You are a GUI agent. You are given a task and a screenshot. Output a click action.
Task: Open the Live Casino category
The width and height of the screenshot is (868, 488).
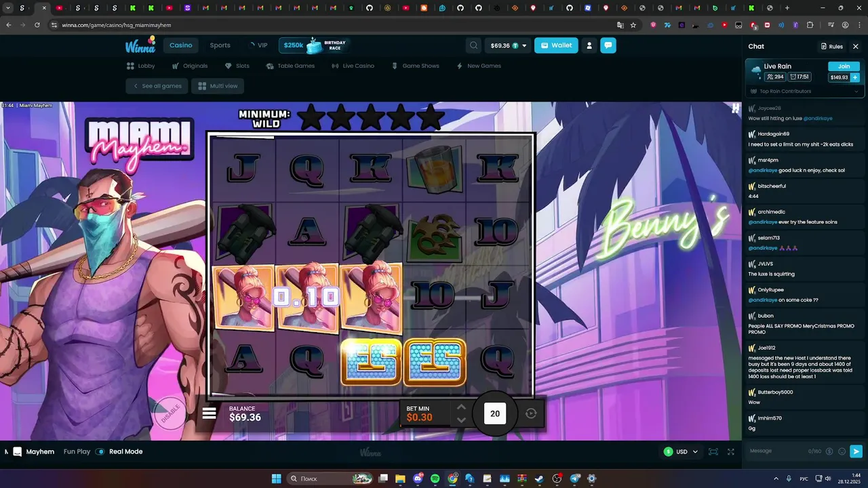click(353, 66)
